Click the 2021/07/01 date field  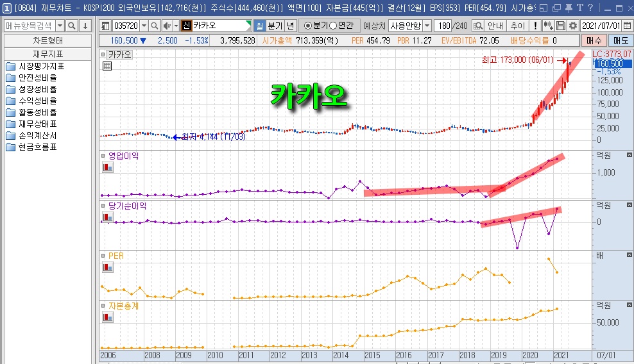pyautogui.click(x=601, y=26)
